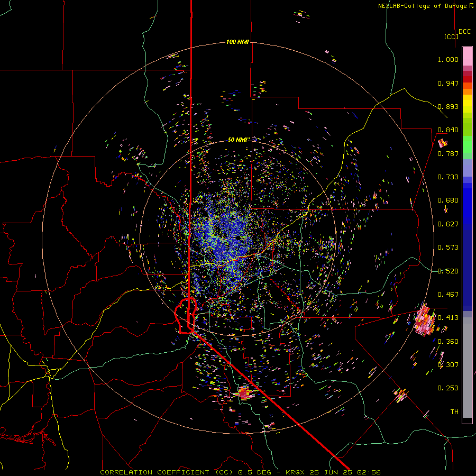Select the 0.307 scale value
Screen dimensions: 476x476
[448, 365]
